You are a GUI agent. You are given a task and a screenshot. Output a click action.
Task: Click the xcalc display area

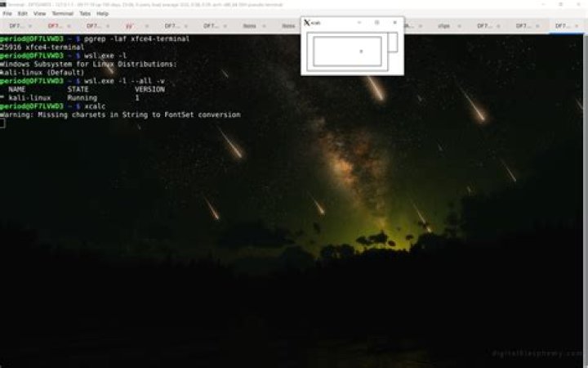click(x=347, y=52)
